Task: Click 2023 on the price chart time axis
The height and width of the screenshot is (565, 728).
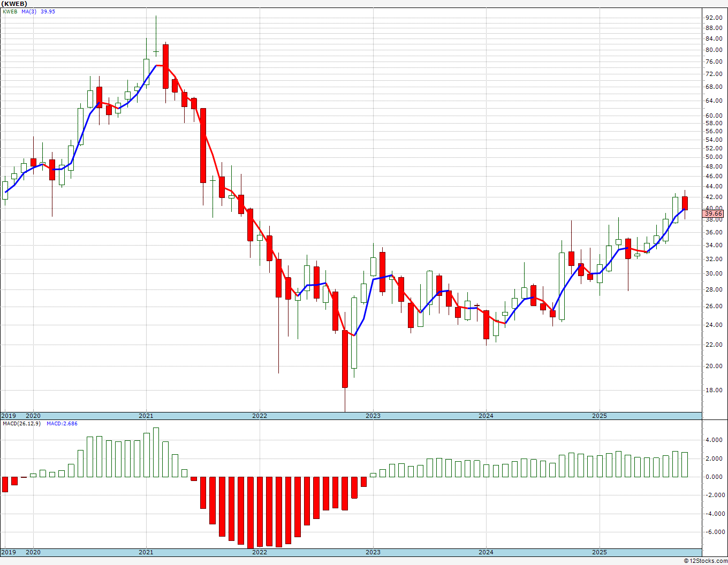Action: pos(373,416)
